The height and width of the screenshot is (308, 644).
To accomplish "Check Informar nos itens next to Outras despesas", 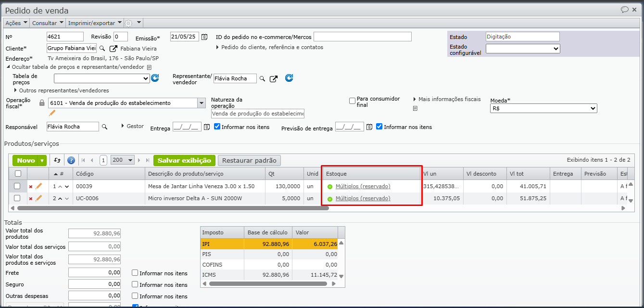I will pyautogui.click(x=135, y=296).
